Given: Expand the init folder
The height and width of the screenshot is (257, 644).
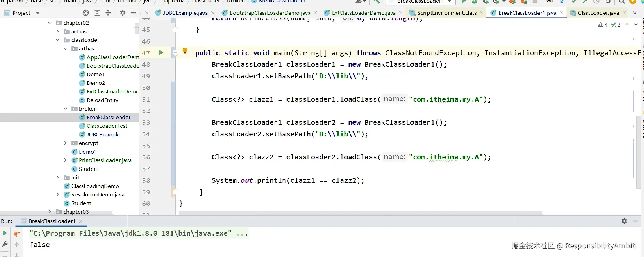Looking at the screenshot, I should coord(57,177).
